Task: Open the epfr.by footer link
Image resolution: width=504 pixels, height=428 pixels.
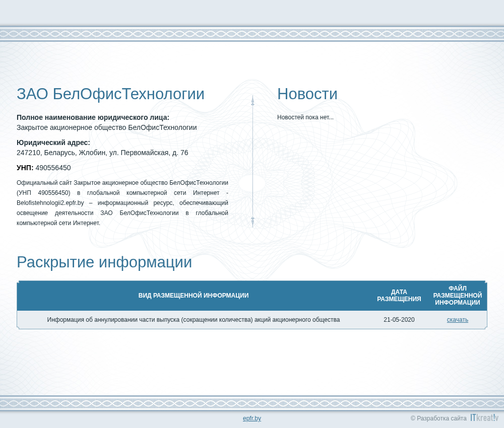Action: pos(251,418)
